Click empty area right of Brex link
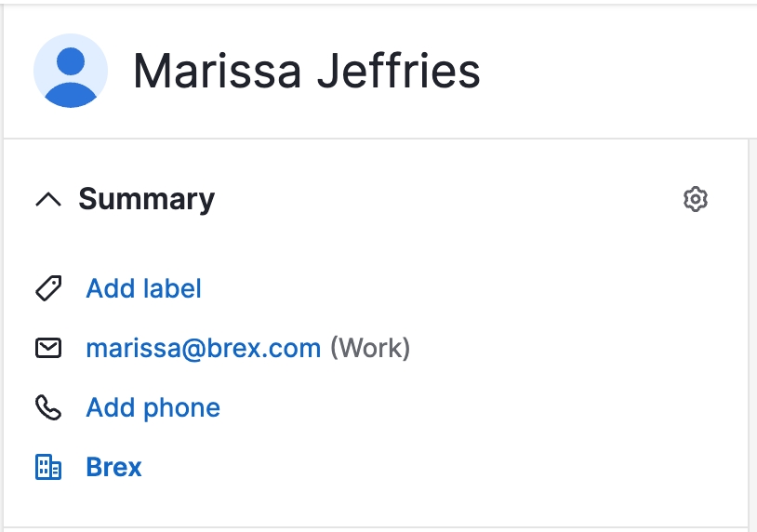The width and height of the screenshot is (757, 532). (418, 467)
